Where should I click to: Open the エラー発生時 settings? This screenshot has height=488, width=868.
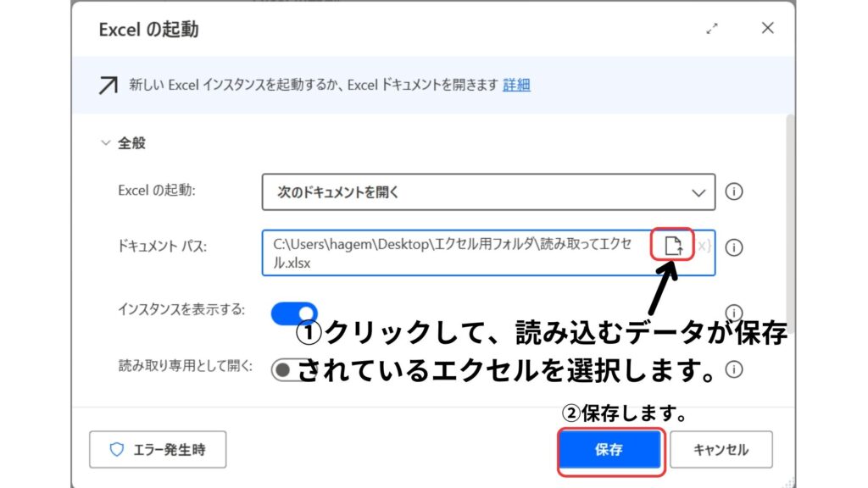tap(158, 449)
